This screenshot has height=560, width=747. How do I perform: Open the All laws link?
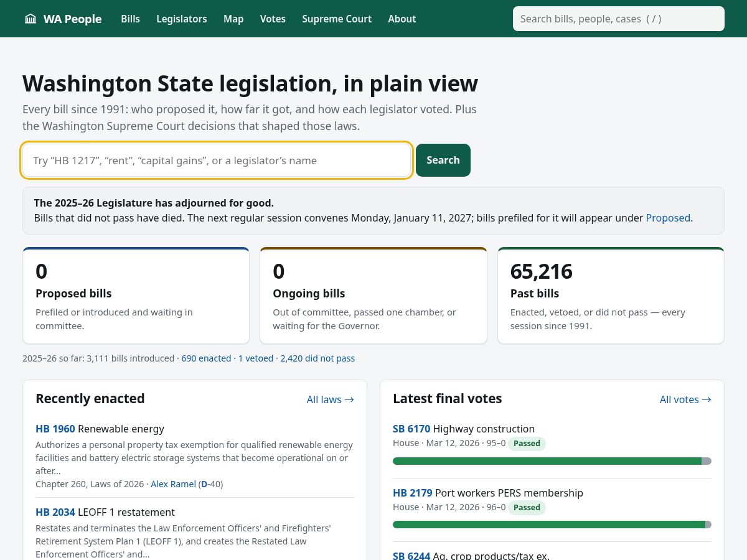point(330,399)
